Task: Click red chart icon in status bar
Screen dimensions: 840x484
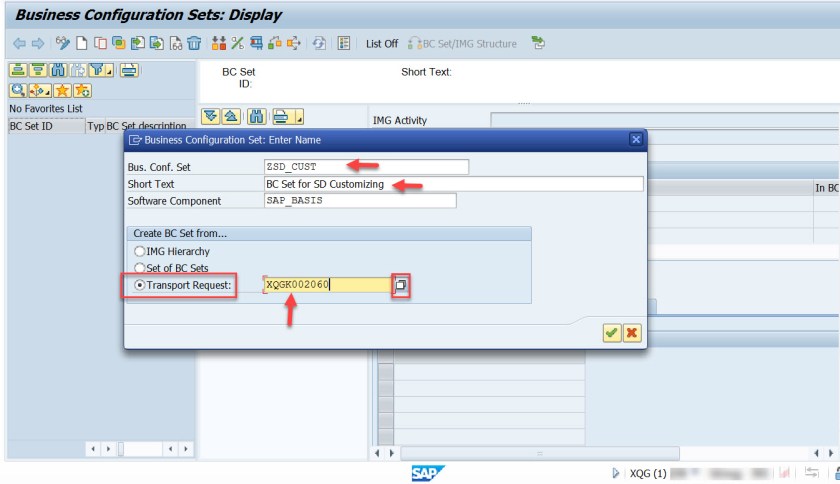Action: (x=784, y=473)
